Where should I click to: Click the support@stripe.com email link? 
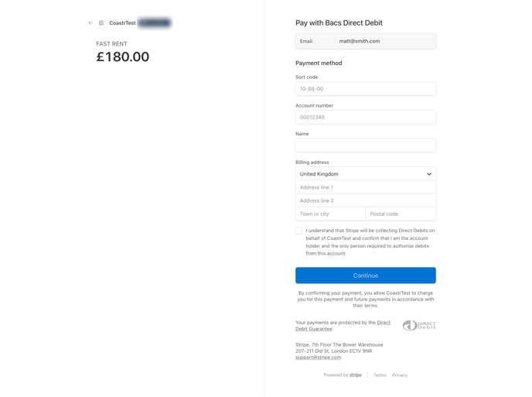(318, 358)
